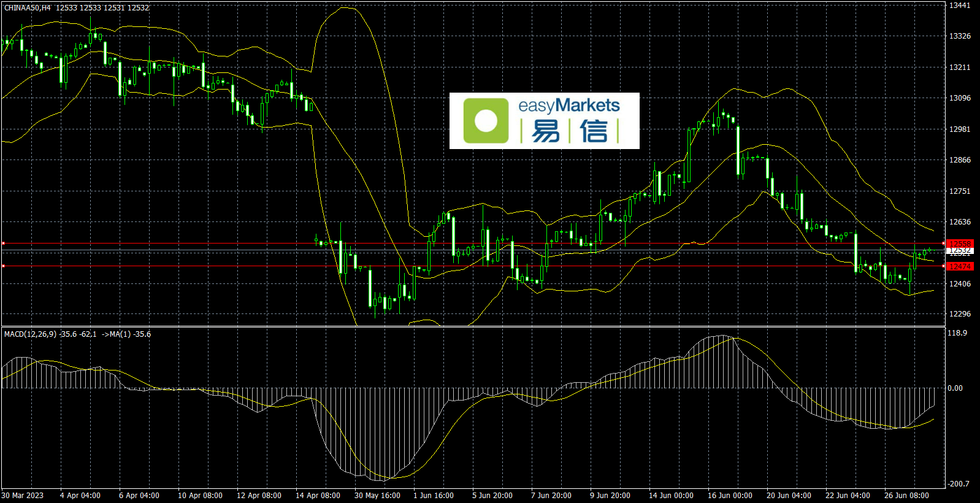Screen dimensions: 980x503
Task: Click the 14 Apr 08:00 time label
Action: tap(318, 496)
